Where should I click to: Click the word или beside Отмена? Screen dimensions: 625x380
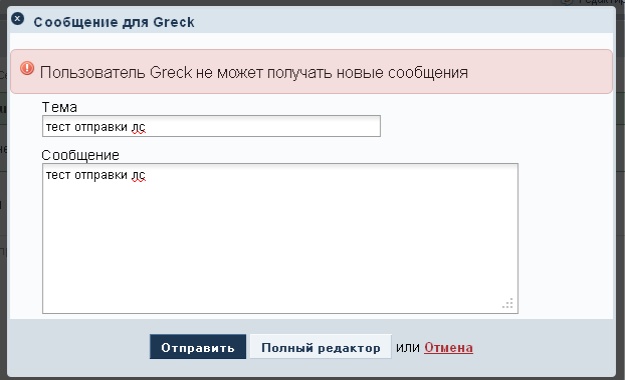coord(408,348)
